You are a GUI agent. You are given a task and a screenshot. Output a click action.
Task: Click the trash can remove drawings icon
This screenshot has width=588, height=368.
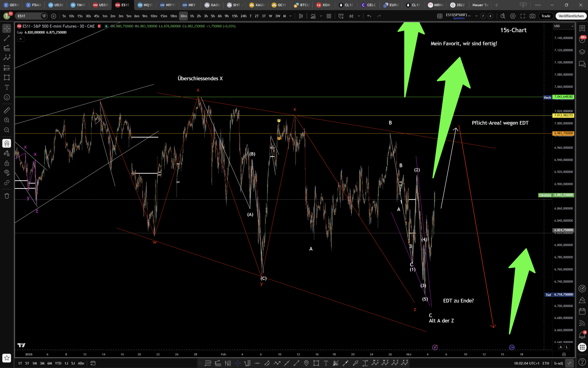7,196
